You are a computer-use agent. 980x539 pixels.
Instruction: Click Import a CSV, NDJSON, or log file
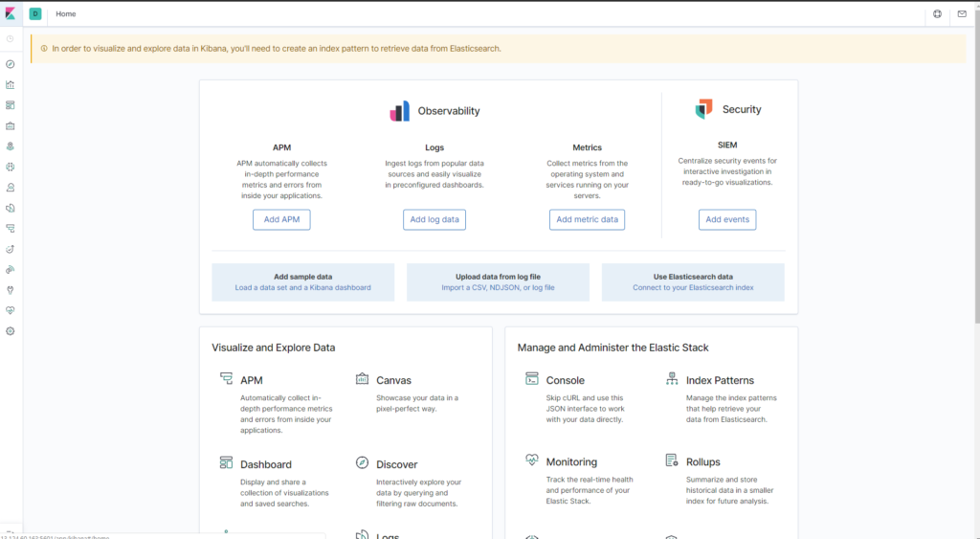pos(498,287)
